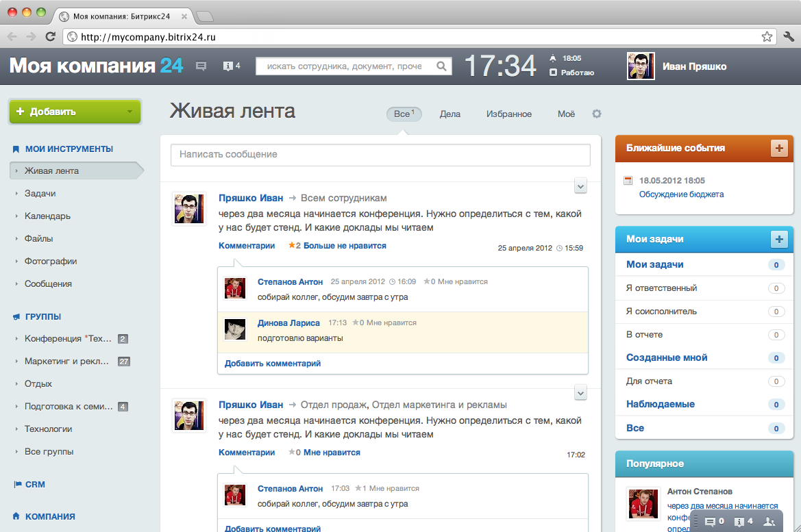Image resolution: width=801 pixels, height=532 pixels.
Task: Open live feed settings gear
Action: pyautogui.click(x=597, y=114)
